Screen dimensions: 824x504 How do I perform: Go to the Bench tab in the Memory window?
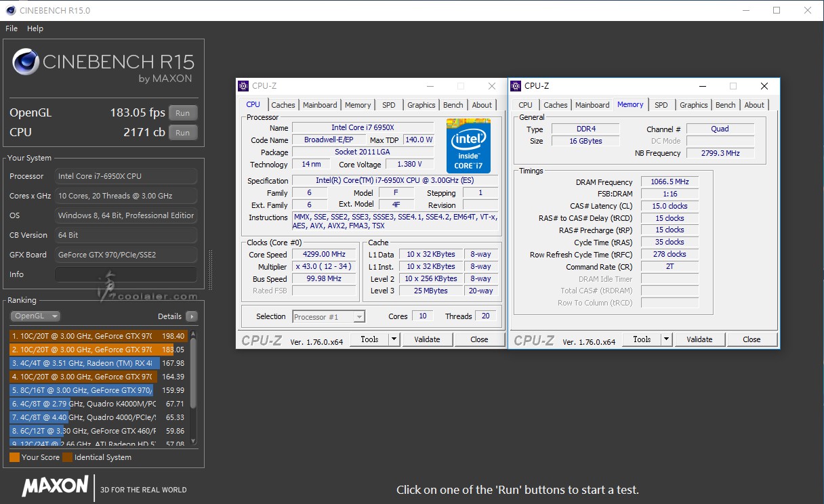pos(726,105)
